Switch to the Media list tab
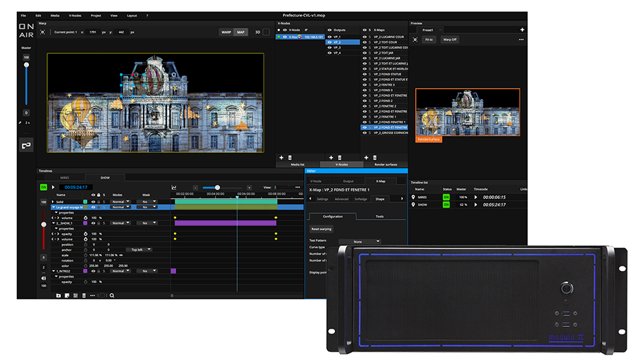 298,164
